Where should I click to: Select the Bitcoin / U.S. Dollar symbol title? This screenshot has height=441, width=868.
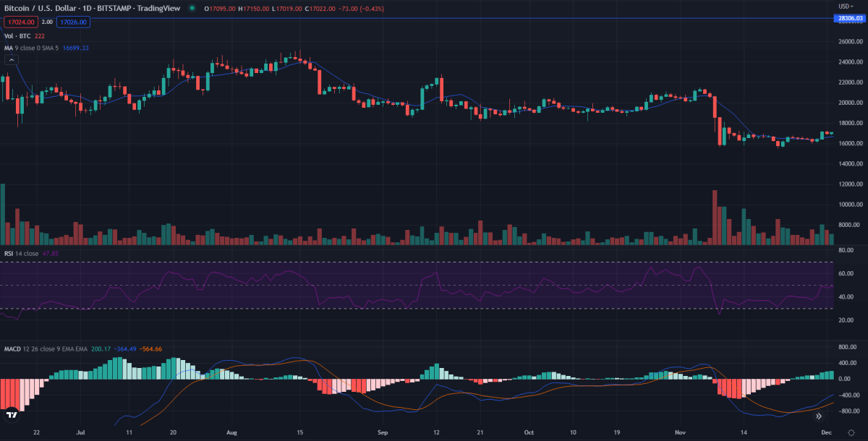click(x=93, y=9)
